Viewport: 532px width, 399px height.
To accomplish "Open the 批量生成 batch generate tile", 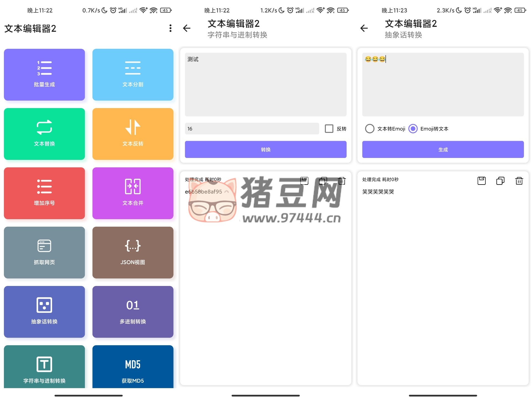I will click(44, 75).
